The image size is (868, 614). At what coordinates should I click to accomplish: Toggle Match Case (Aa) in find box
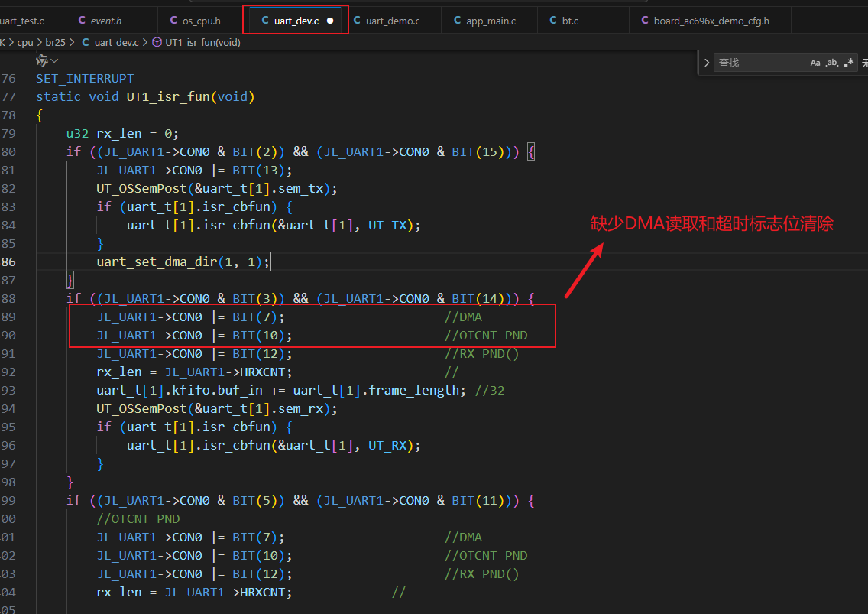coord(815,63)
